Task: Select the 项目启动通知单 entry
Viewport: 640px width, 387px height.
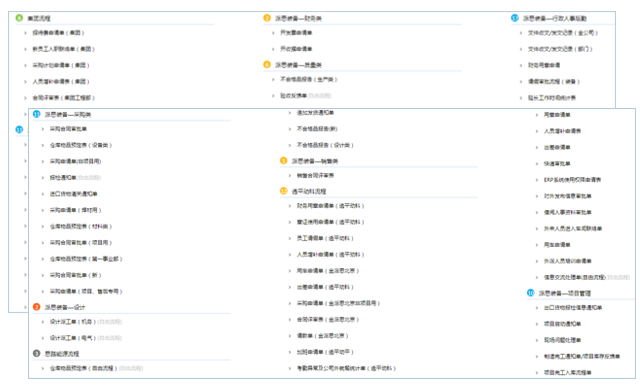Action: [x=562, y=324]
